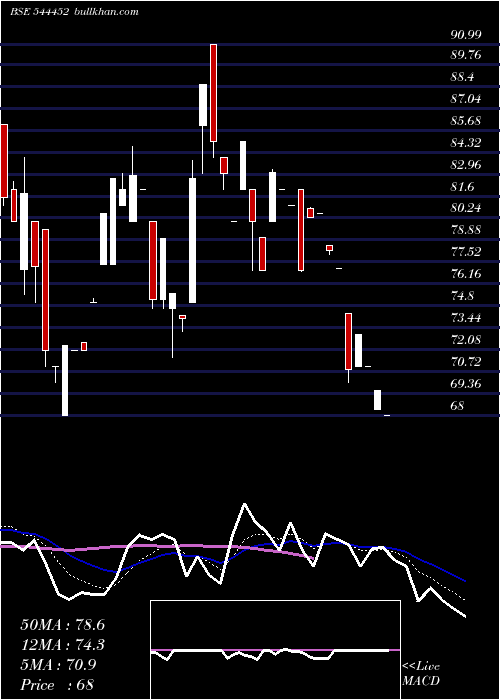Select the 88.4 price axis label

(x=462, y=77)
